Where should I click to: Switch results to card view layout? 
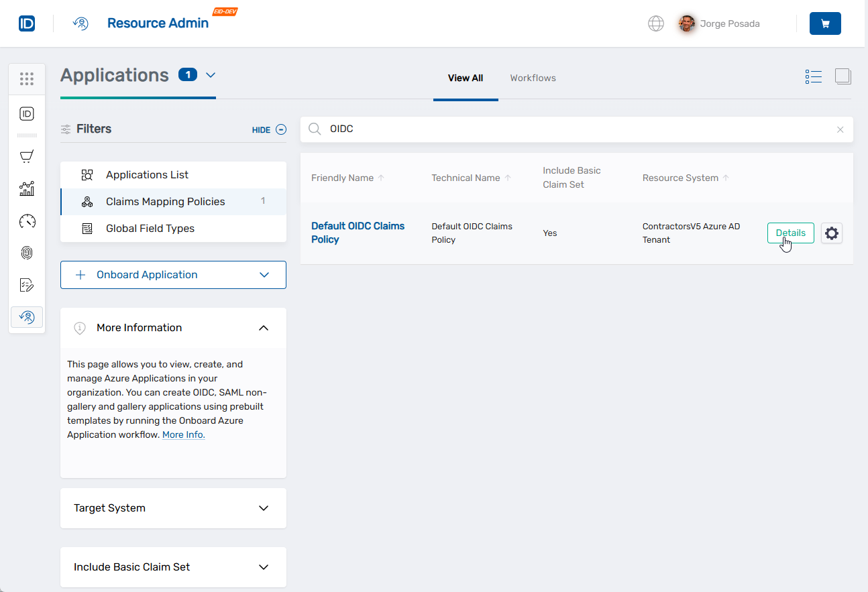843,76
